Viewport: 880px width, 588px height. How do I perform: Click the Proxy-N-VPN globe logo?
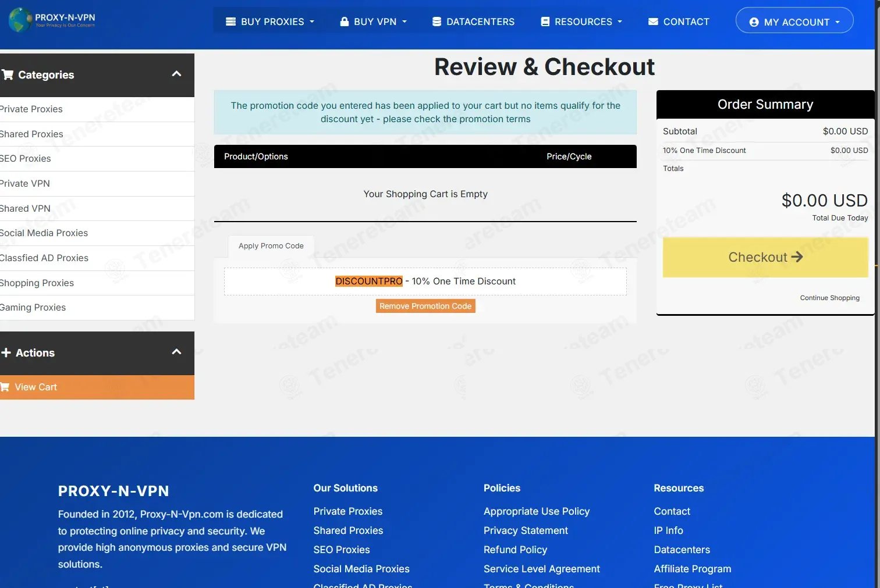(20, 20)
